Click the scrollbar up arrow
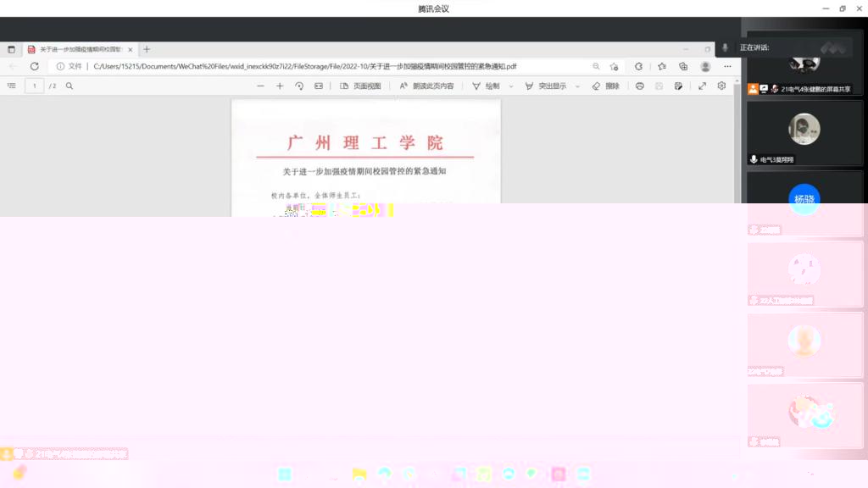Viewport: 868px width, 488px height. point(737,81)
